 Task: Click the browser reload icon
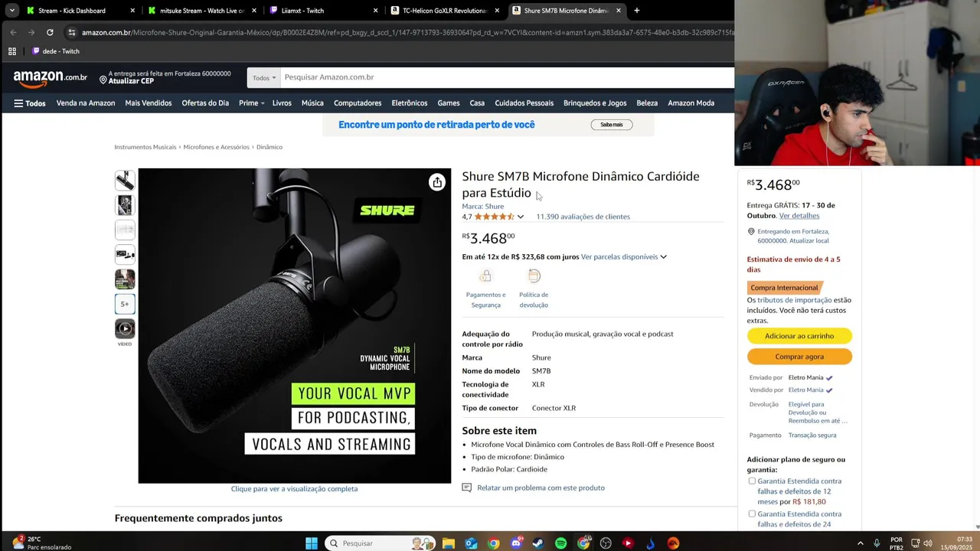[50, 32]
